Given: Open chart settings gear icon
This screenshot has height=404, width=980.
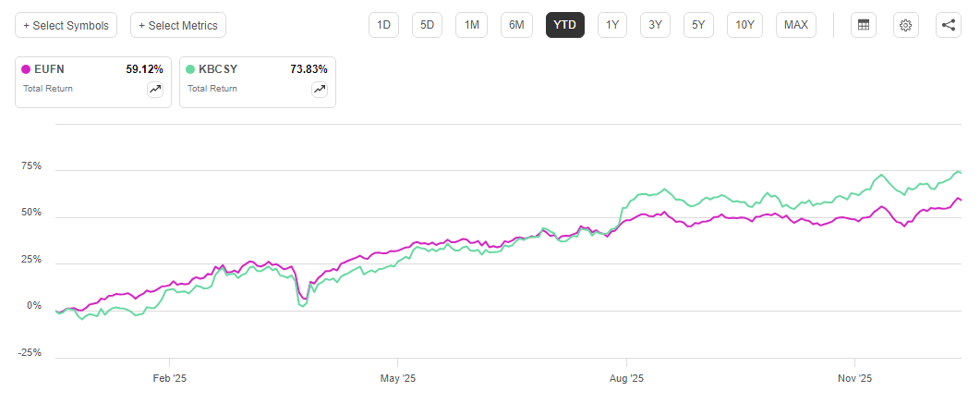Looking at the screenshot, I should pos(906,25).
